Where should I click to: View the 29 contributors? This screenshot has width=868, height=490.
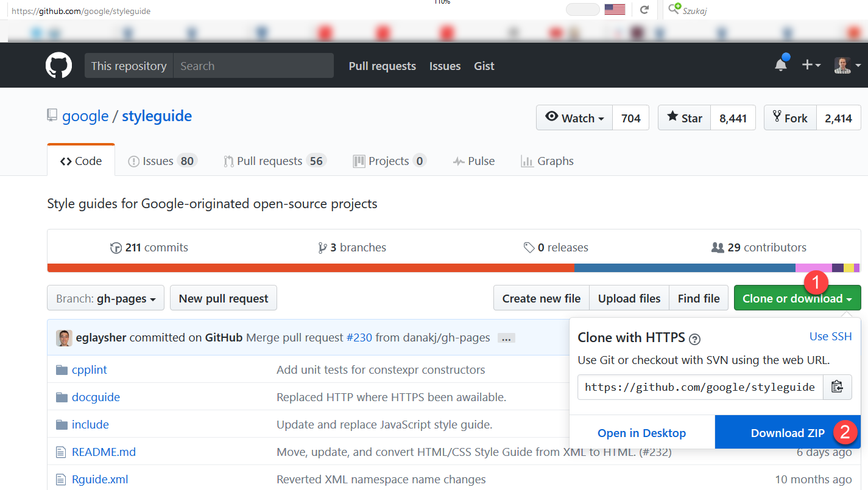(x=759, y=247)
